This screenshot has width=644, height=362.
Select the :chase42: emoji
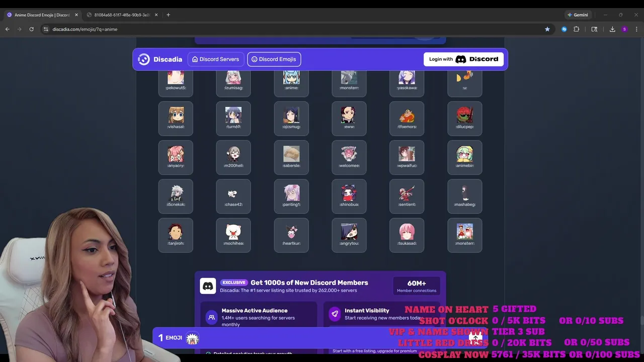(x=233, y=196)
